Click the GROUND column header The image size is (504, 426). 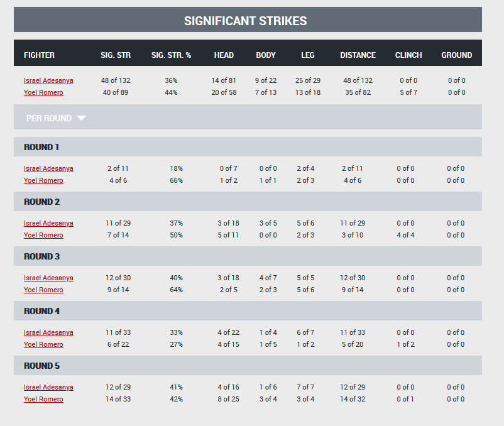[456, 55]
